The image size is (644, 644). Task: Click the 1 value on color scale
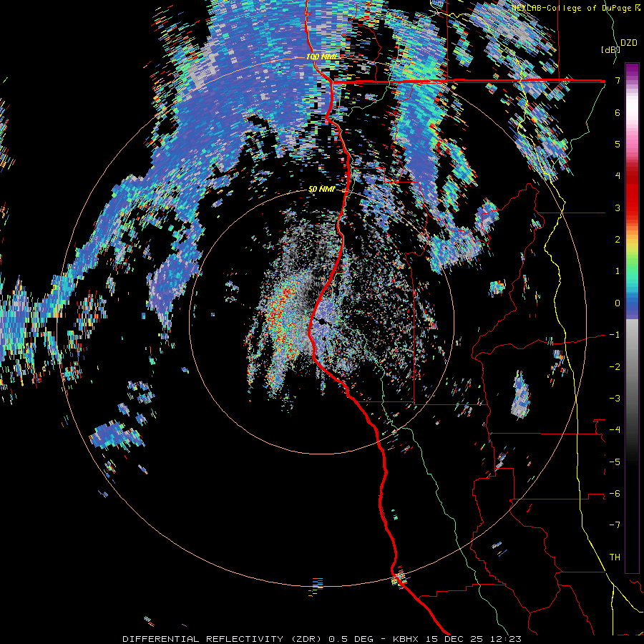[x=618, y=271]
